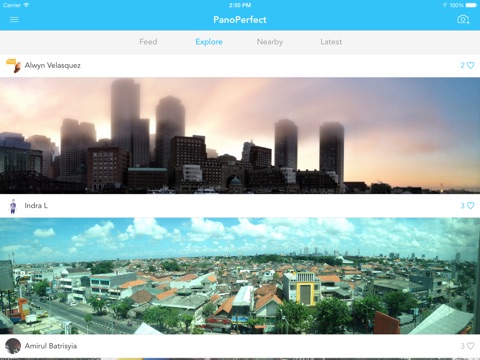Viewport: 480px width, 360px height.
Task: Like Amirul Batrisyia's post with the heart
Action: pyautogui.click(x=470, y=346)
